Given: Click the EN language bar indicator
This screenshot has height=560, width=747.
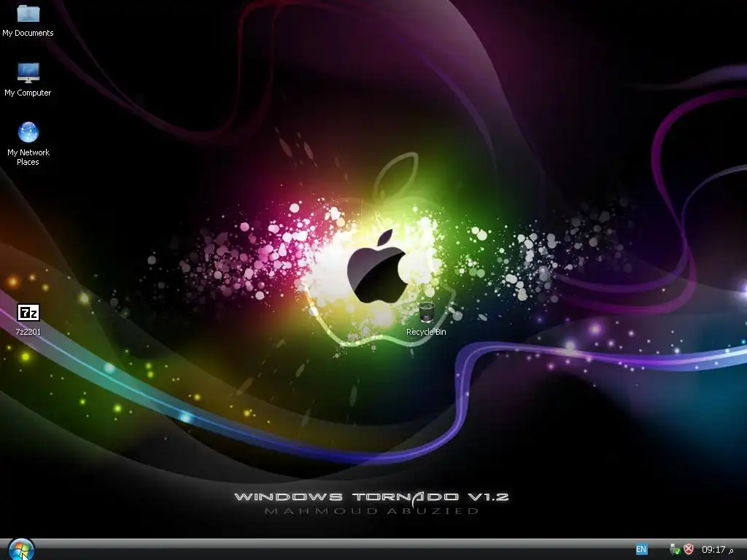Looking at the screenshot, I should [641, 550].
